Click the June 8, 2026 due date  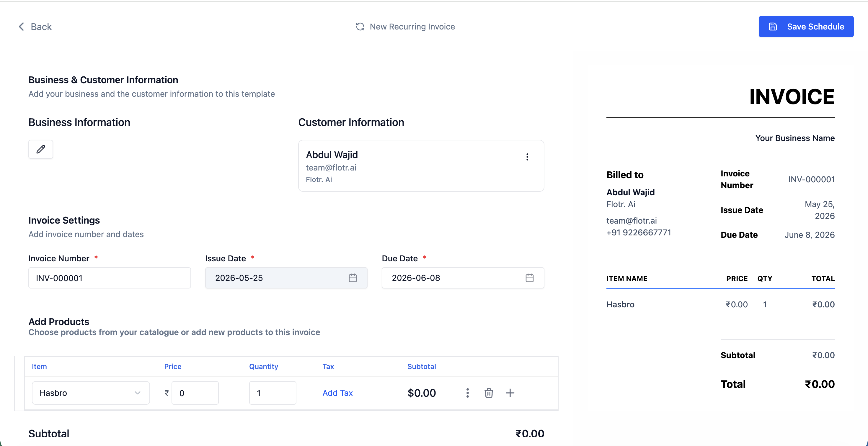pos(809,235)
